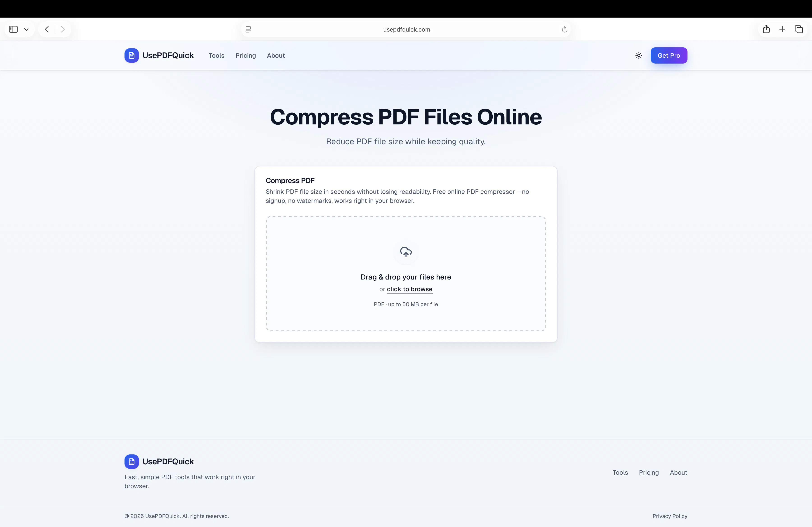Click the 'PDF · up to 50 MB per file' text
The image size is (812, 527).
pos(406,304)
